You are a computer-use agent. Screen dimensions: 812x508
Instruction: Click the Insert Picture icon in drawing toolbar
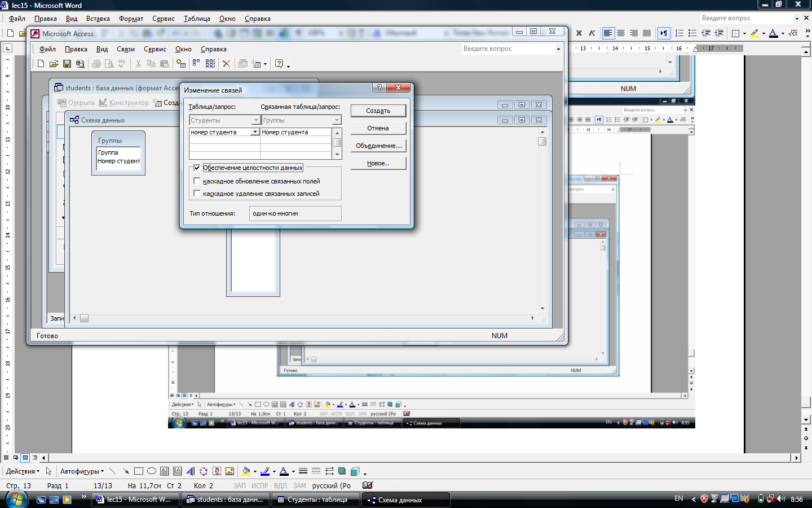(x=230, y=471)
